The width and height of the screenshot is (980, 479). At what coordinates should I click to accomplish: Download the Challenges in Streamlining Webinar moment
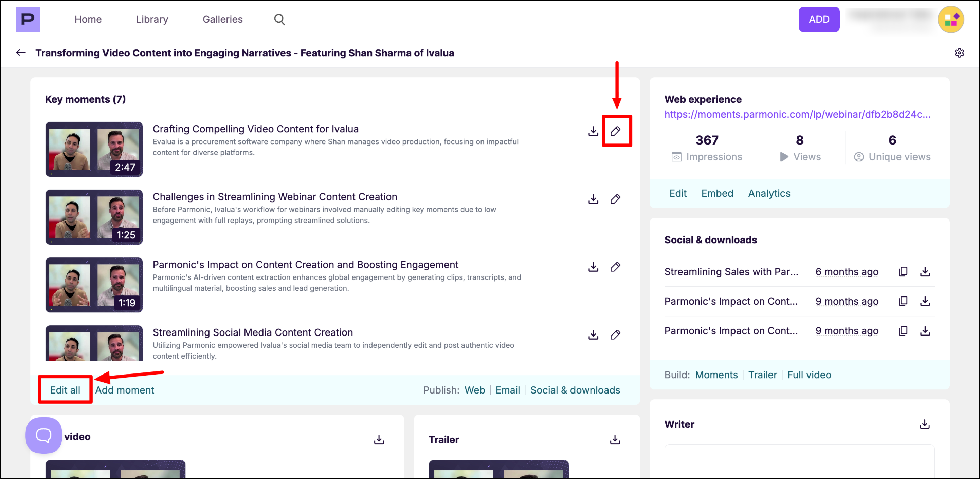[593, 199]
